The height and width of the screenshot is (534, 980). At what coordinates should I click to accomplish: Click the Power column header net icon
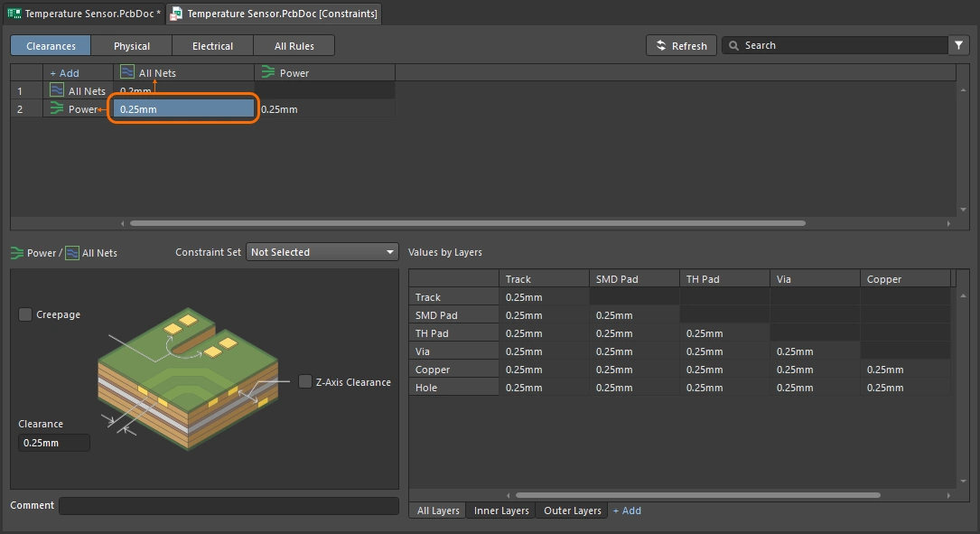point(268,72)
